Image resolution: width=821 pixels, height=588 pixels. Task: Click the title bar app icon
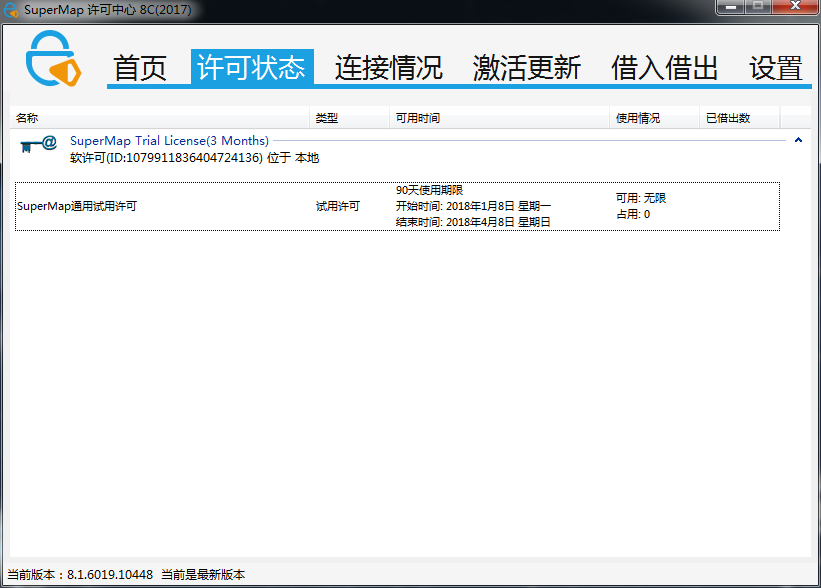click(11, 9)
